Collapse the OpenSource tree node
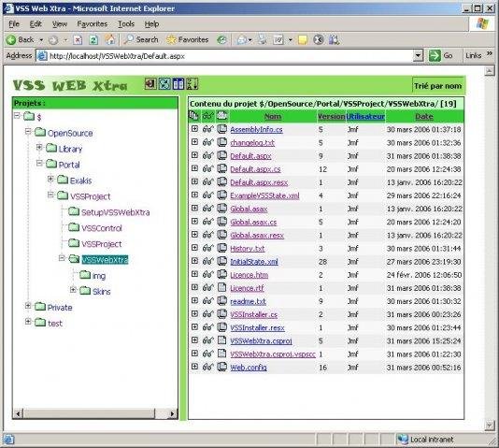 click(x=28, y=131)
